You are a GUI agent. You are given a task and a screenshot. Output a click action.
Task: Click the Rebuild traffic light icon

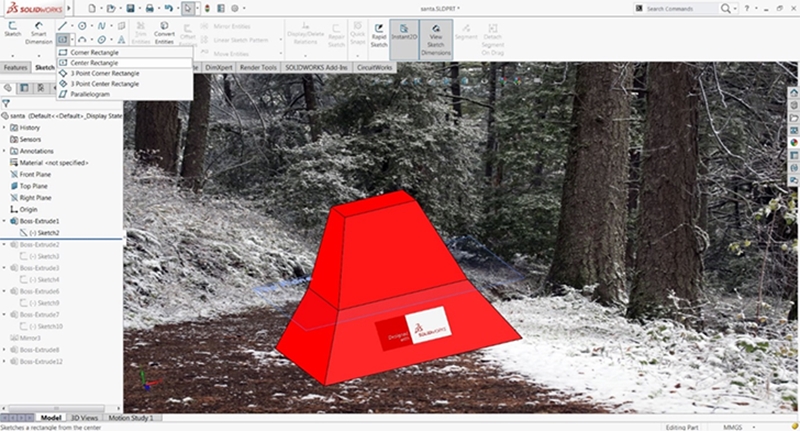tap(207, 8)
